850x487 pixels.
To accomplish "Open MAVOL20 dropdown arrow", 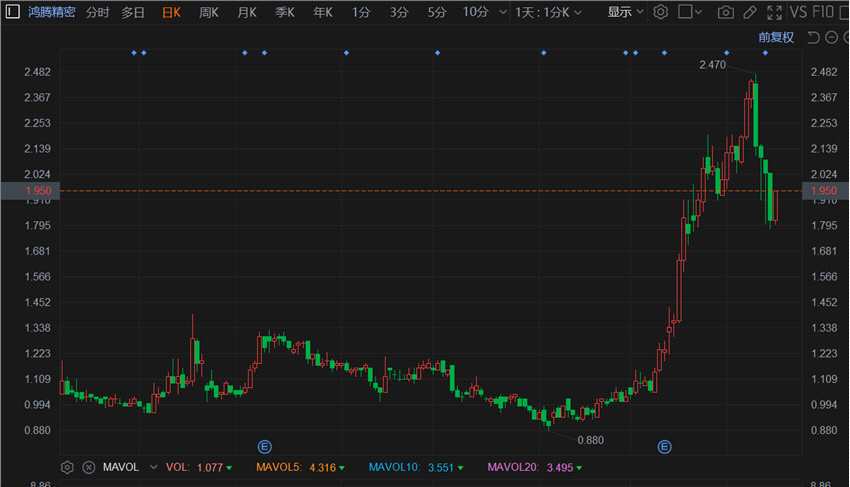I will click(579, 468).
